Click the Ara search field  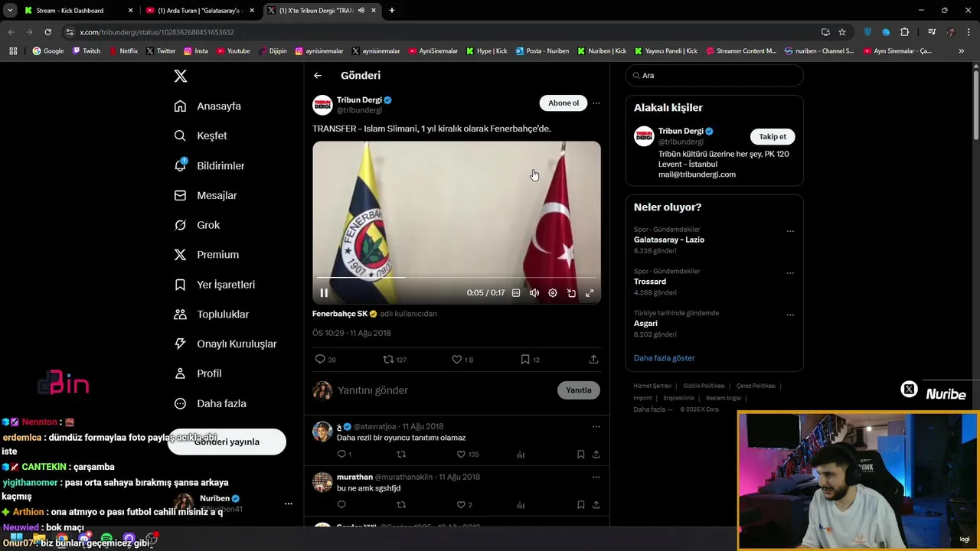[x=714, y=75]
